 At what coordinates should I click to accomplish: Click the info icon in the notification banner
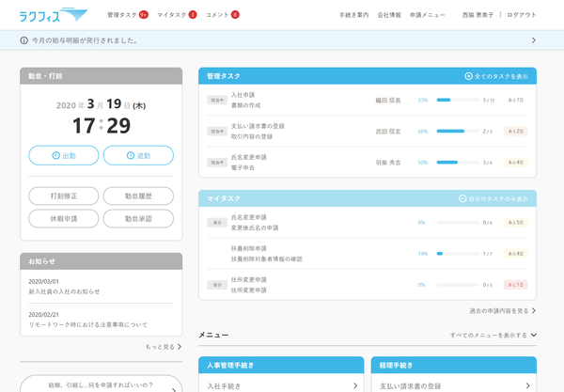(x=23, y=41)
